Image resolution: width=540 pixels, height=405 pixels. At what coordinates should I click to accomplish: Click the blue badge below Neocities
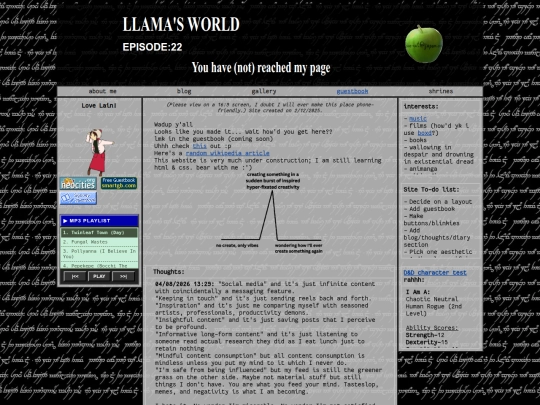[78, 198]
